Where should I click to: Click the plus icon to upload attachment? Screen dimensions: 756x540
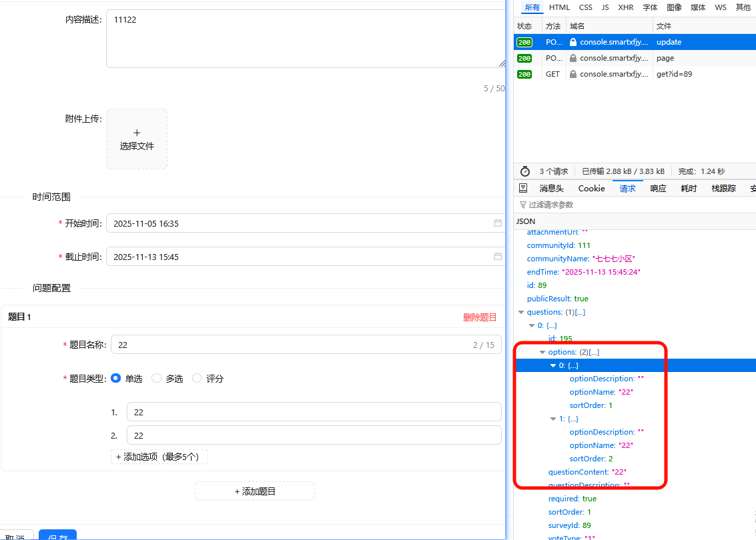137,133
